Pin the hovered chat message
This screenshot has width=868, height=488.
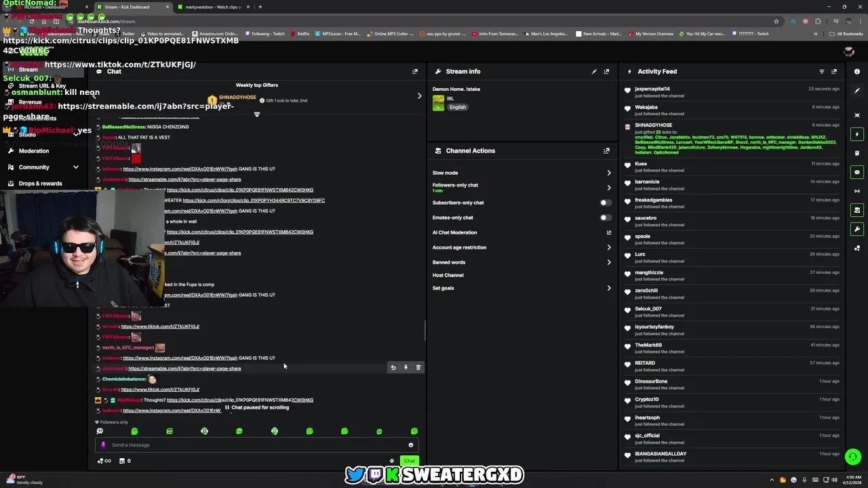coord(406,367)
